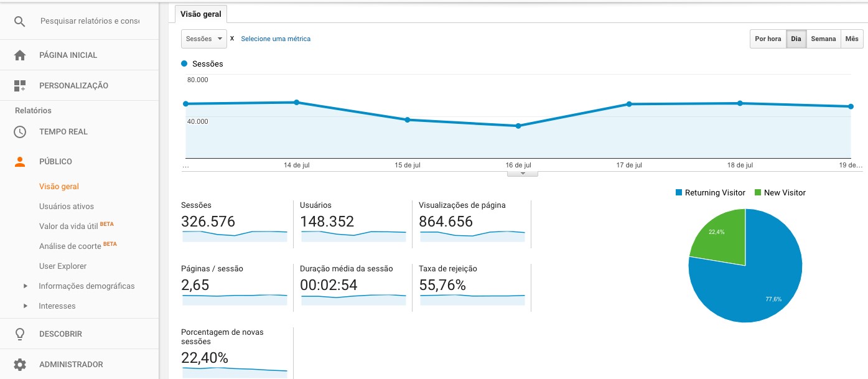
Task: Expand Informações demográficas section
Action: point(87,286)
